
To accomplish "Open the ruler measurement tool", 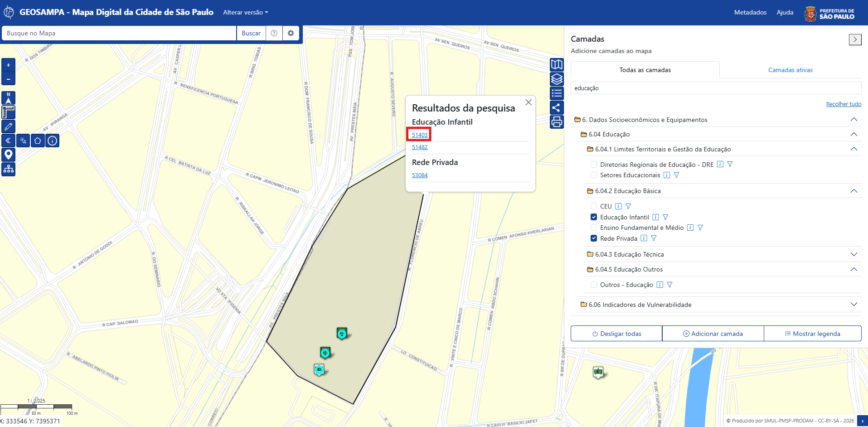I will click(8, 112).
